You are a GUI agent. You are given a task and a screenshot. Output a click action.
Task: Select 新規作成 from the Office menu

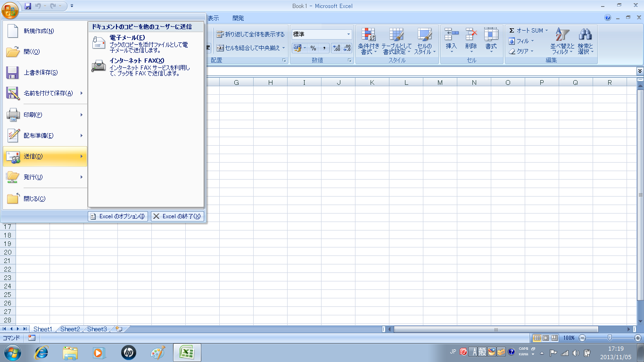click(x=39, y=31)
